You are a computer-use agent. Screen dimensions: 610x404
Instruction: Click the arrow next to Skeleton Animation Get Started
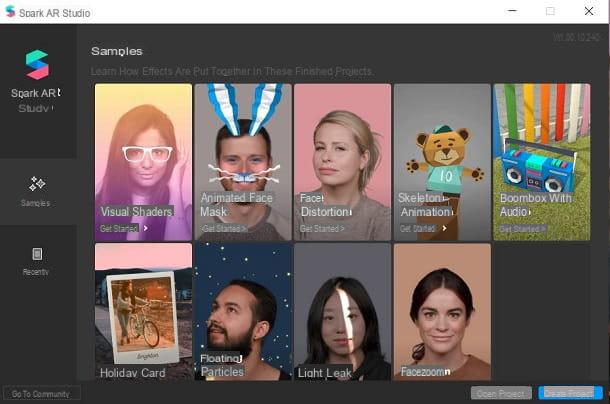[444, 228]
